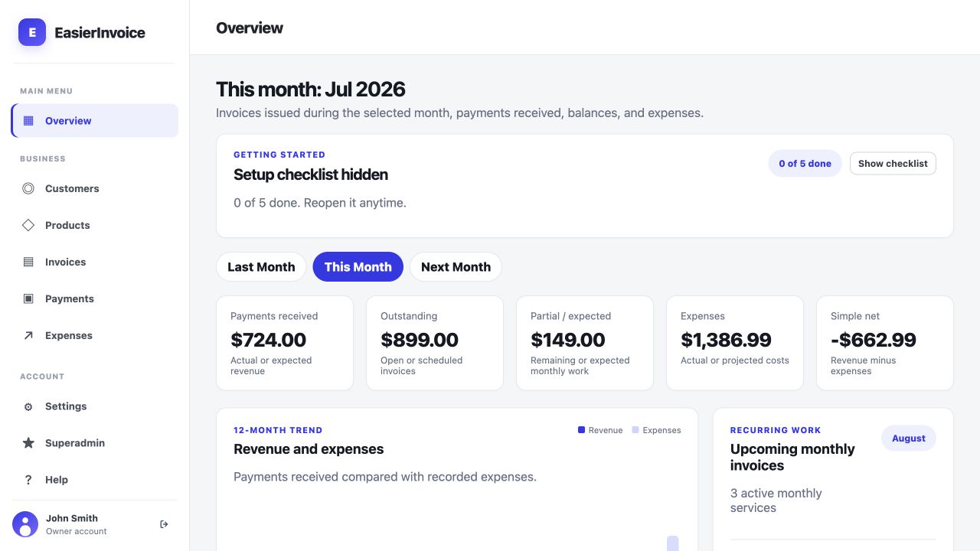
Task: Open the Products section
Action: (95, 225)
